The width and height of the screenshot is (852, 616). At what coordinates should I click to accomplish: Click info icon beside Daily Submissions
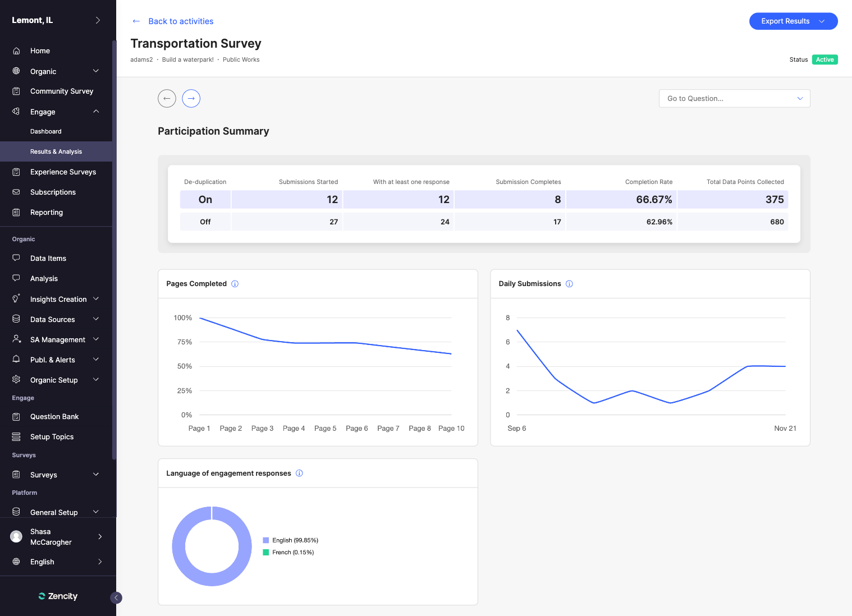[x=569, y=284]
